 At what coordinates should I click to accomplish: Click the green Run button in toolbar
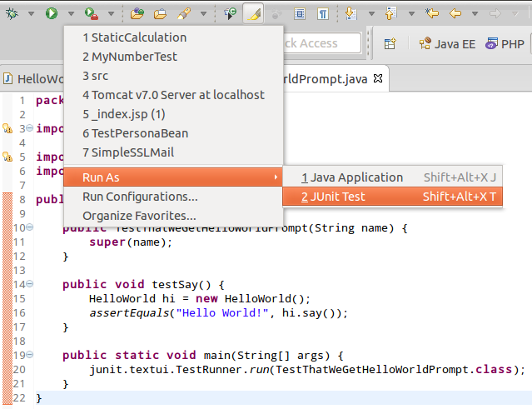(52, 13)
